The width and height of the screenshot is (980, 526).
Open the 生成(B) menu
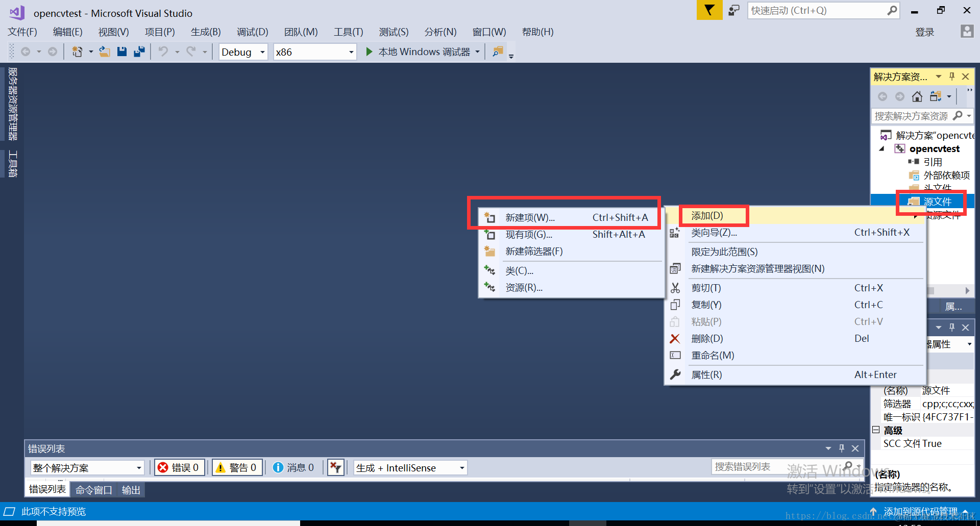[x=206, y=32]
